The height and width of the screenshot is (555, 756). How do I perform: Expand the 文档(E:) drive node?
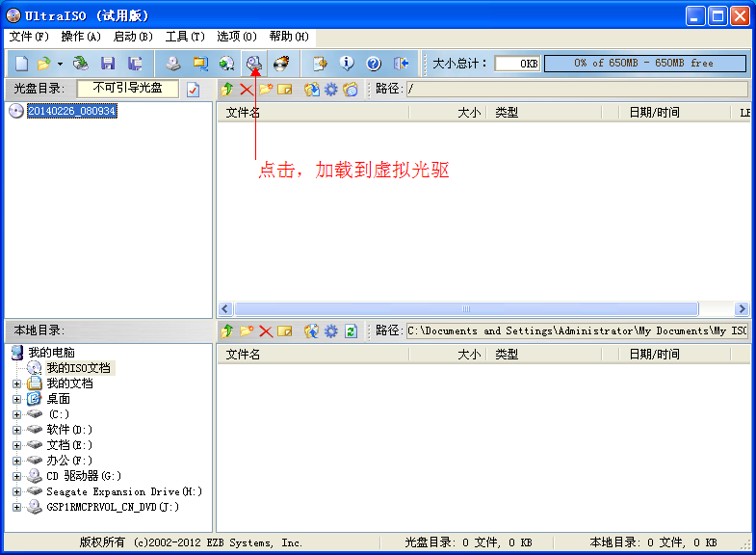[x=17, y=445]
